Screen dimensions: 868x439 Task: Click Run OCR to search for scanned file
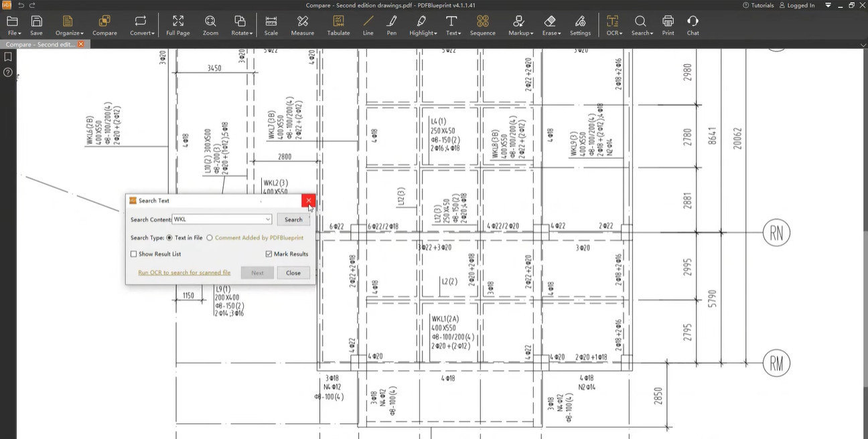(x=184, y=272)
